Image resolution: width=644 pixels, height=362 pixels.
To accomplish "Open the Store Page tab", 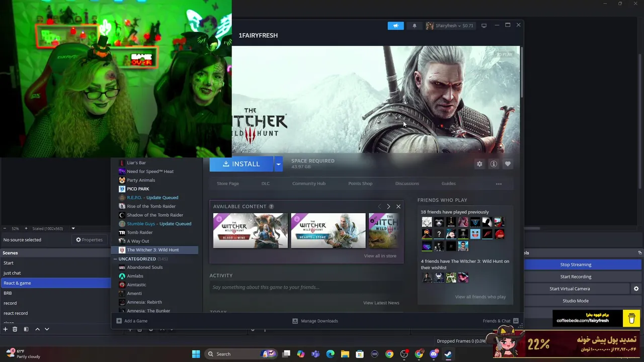I will coord(228,184).
